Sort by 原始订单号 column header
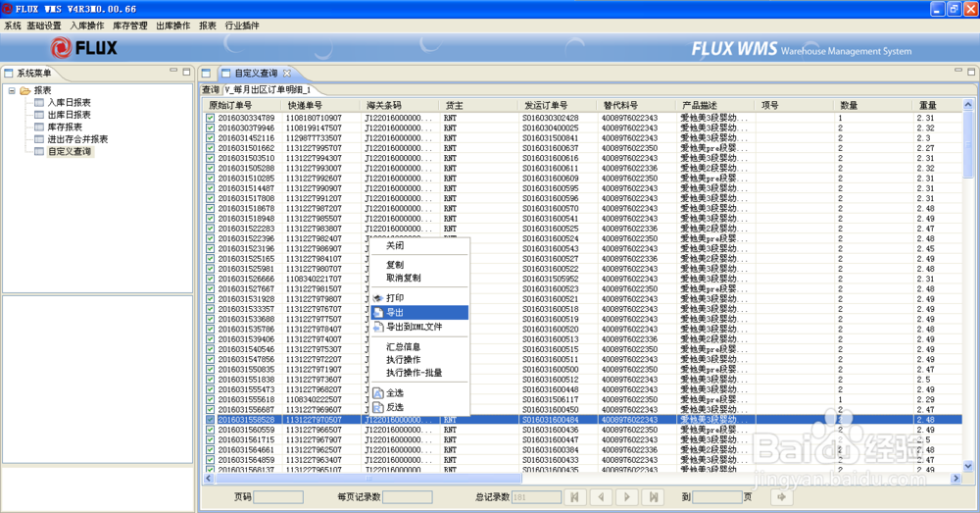Screen dimensions: 980x513 (244, 105)
